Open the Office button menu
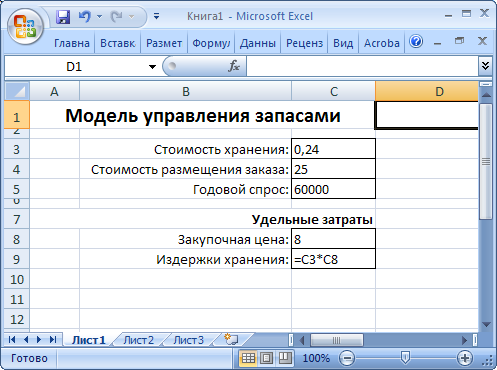Viewport: 497px width, 370px height. tap(25, 27)
